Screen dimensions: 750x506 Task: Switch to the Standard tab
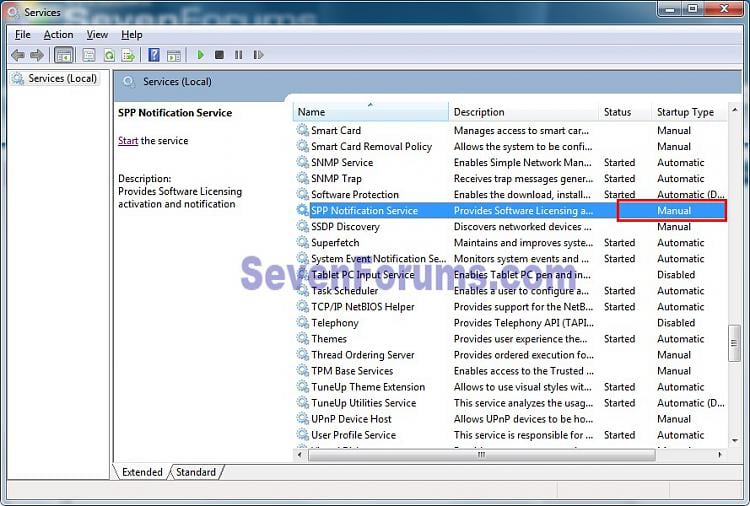[196, 472]
